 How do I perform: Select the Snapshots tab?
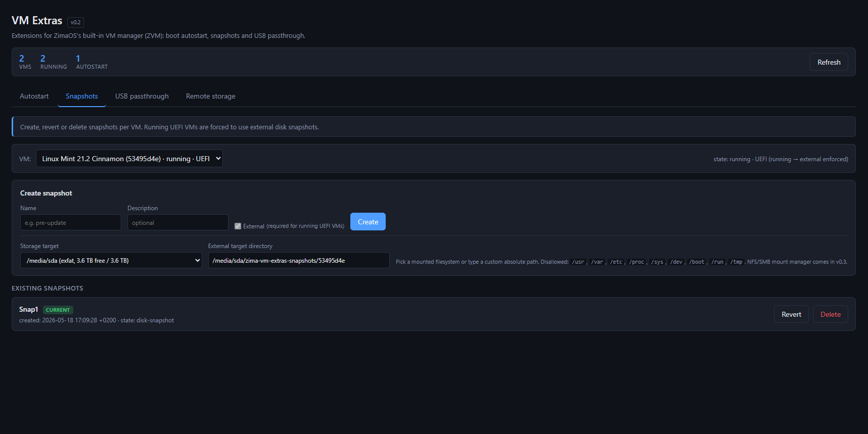click(x=82, y=96)
